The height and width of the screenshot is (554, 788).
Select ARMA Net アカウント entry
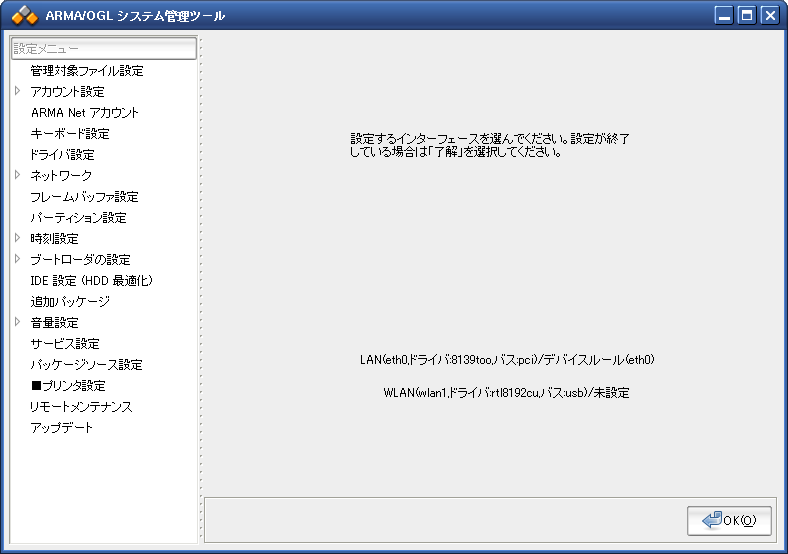click(84, 113)
